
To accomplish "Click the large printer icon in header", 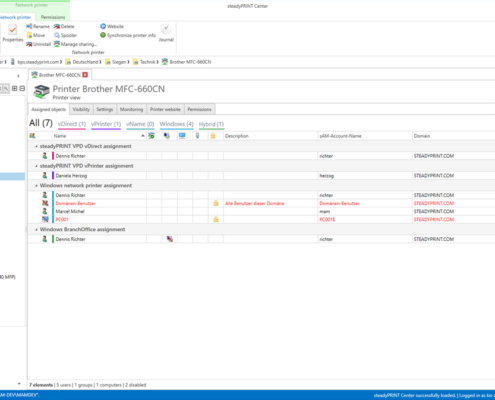I will pos(41,91).
